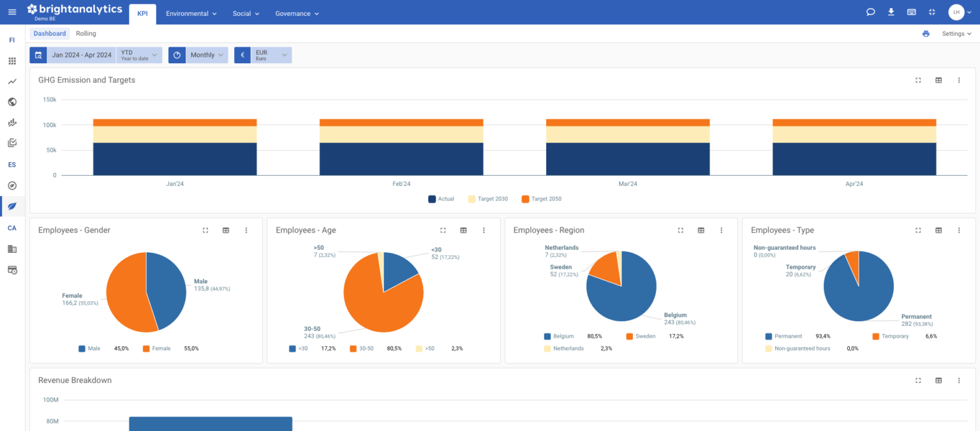Select the YTD year-to-date period button
The image size is (980, 431).
point(139,55)
